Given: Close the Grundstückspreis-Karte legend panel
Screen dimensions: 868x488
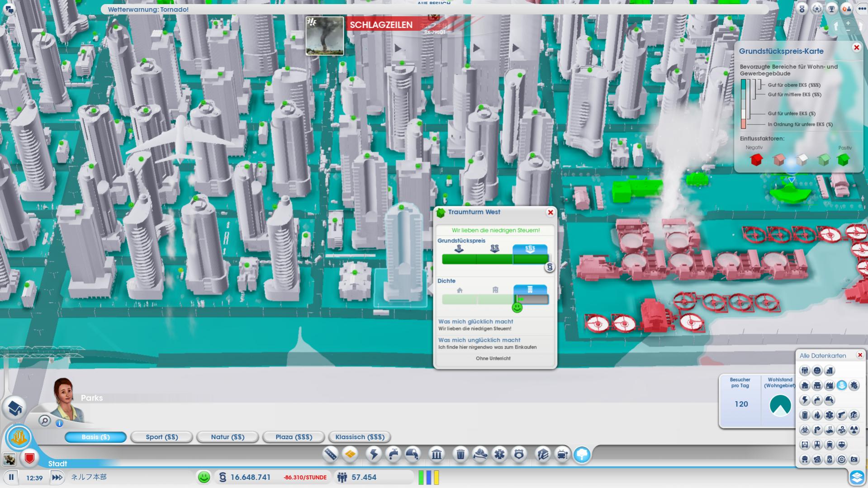Looking at the screenshot, I should (x=856, y=47).
